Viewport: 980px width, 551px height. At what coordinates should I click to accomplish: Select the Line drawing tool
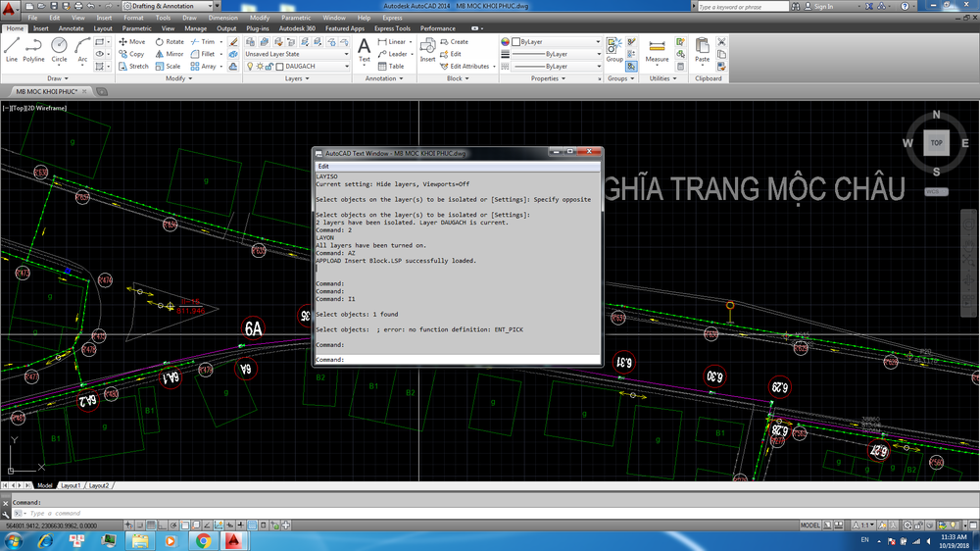tap(12, 48)
